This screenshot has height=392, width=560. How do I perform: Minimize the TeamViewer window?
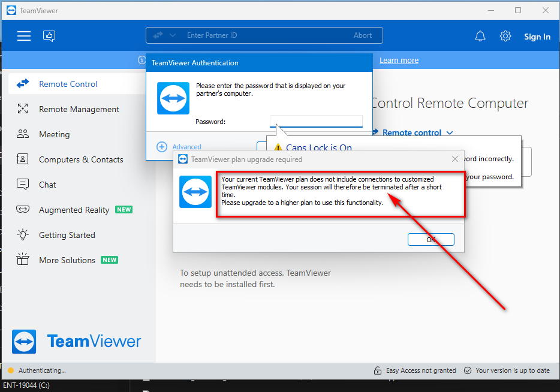[491, 10]
